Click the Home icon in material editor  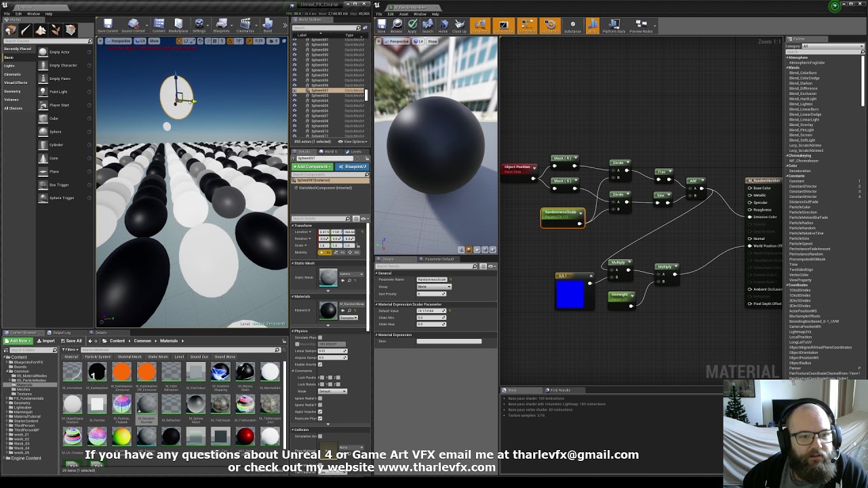[443, 26]
